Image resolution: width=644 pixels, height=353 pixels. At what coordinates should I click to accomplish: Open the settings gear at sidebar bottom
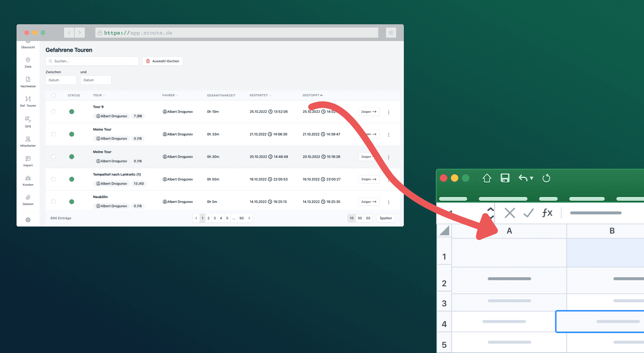[x=28, y=220]
